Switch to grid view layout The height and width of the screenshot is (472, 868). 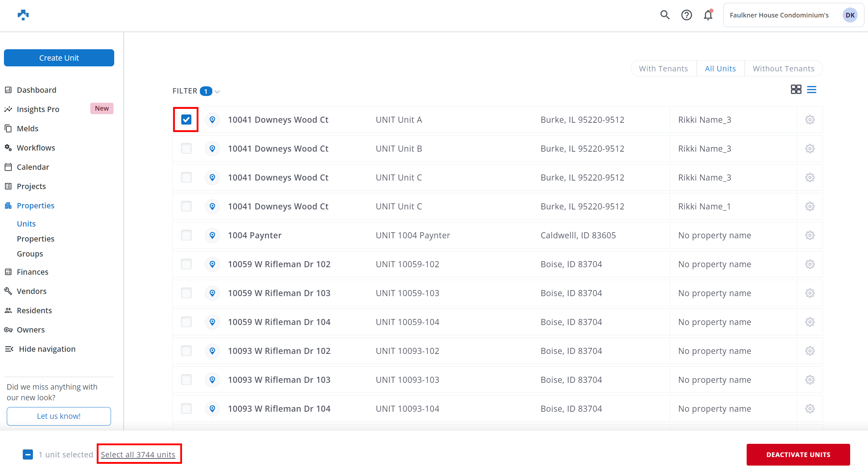pos(796,89)
